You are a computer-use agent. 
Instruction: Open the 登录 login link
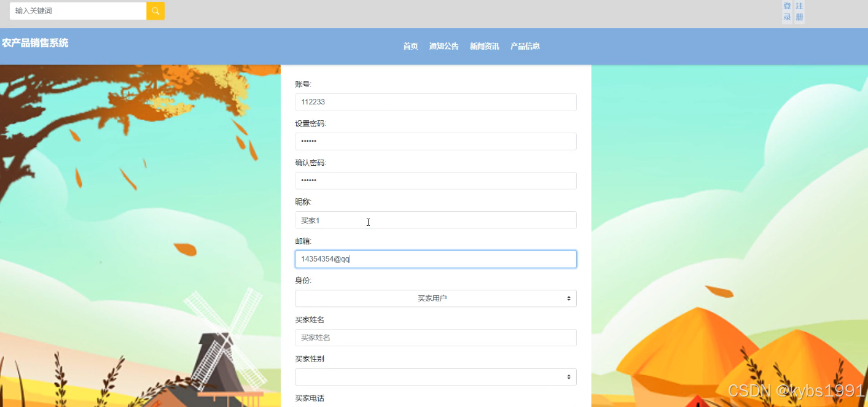(787, 12)
